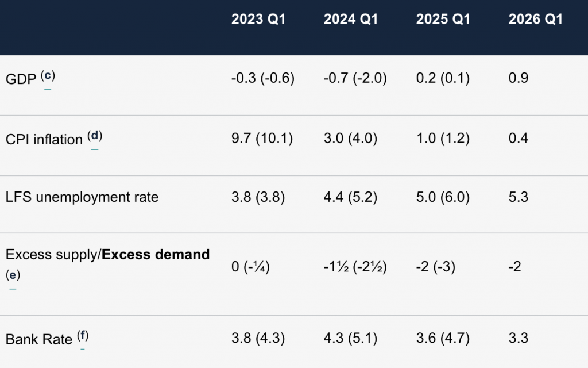The height and width of the screenshot is (368, 588).
Task: Click the bold Excess demand text
Action: [156, 255]
